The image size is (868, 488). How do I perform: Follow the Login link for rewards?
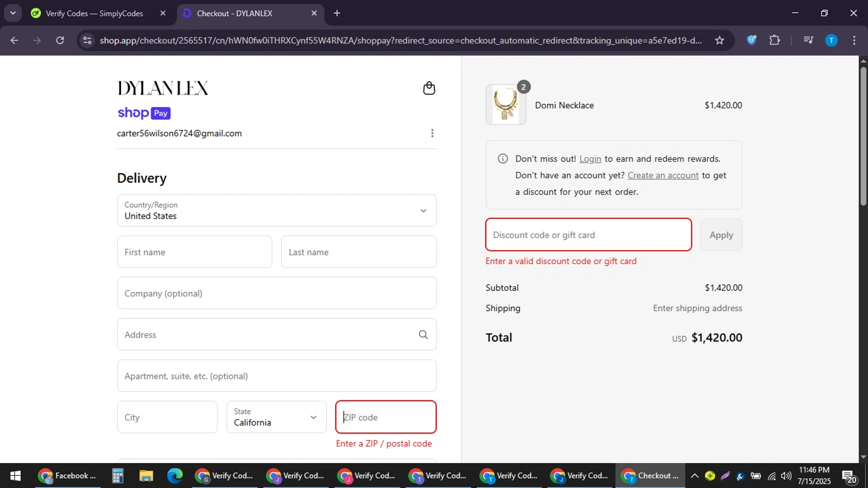[x=590, y=159]
